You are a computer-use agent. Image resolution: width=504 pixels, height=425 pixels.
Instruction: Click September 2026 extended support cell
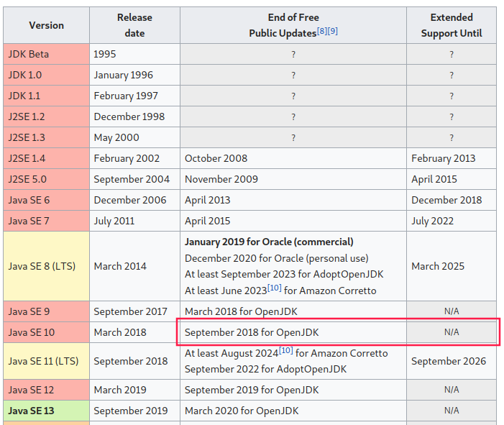pos(452,361)
